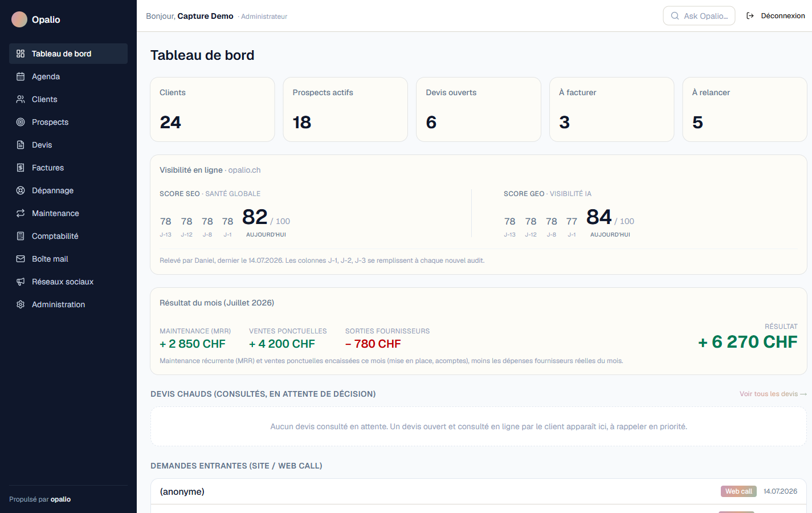Click the Dépannage lifebuoy icon

[x=21, y=190]
